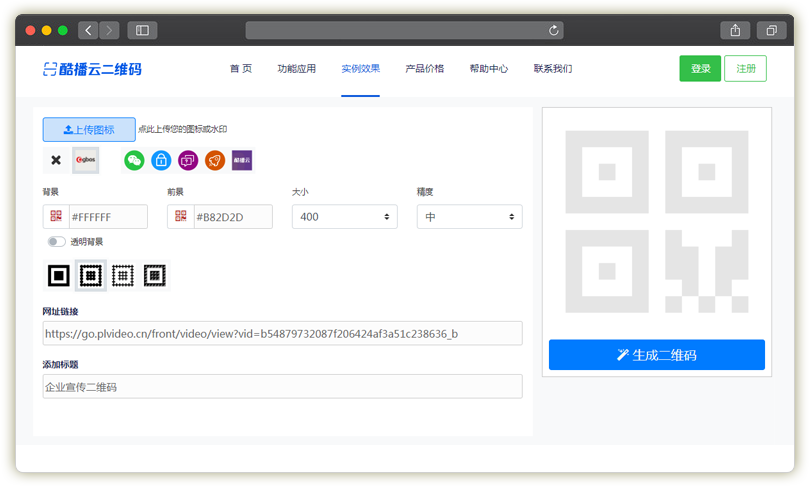Click the 酷播云二维码 site logo
The image size is (810, 488).
(92, 69)
